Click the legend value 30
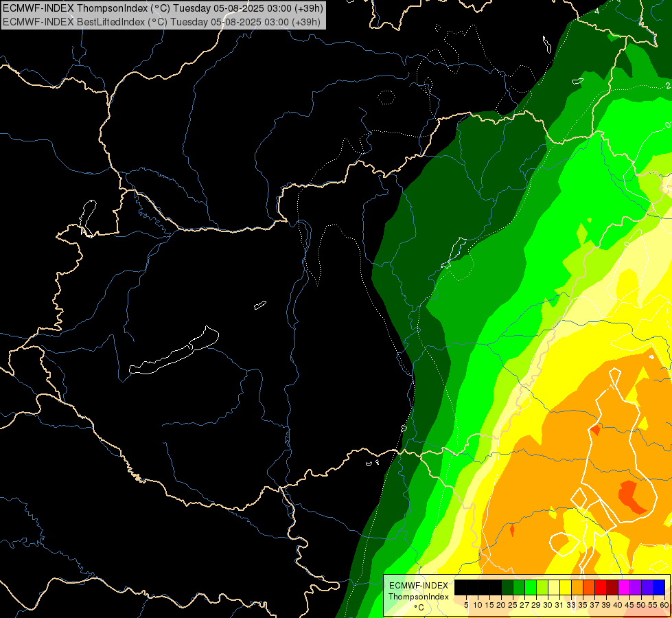 coord(547,605)
